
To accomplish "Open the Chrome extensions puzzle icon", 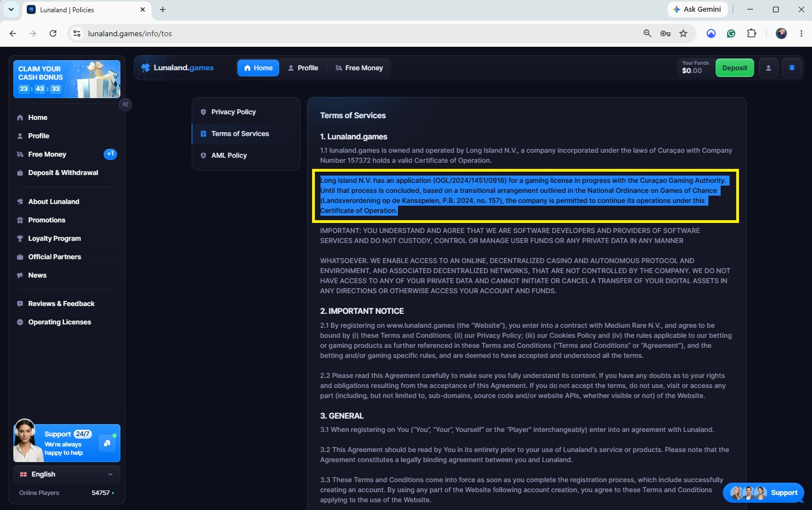I will (751, 33).
